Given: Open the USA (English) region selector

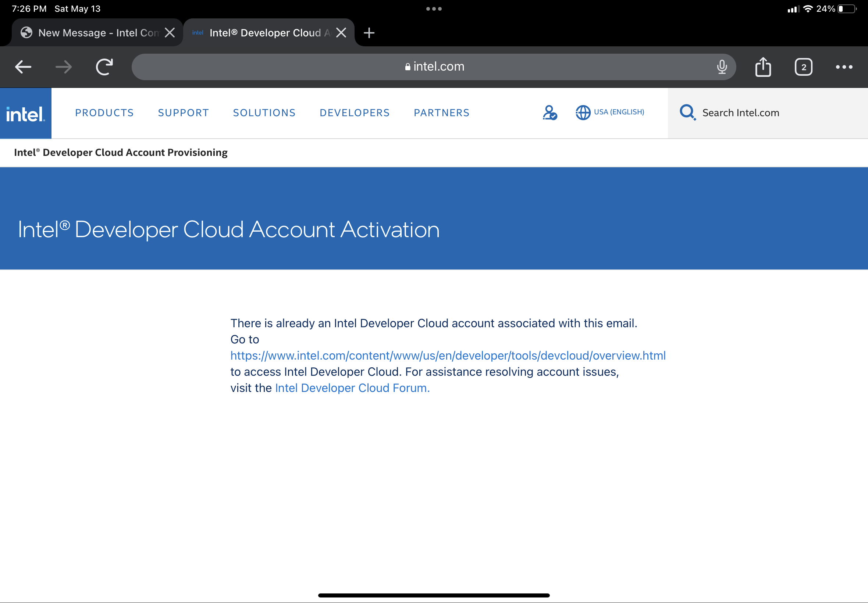Looking at the screenshot, I should [610, 112].
